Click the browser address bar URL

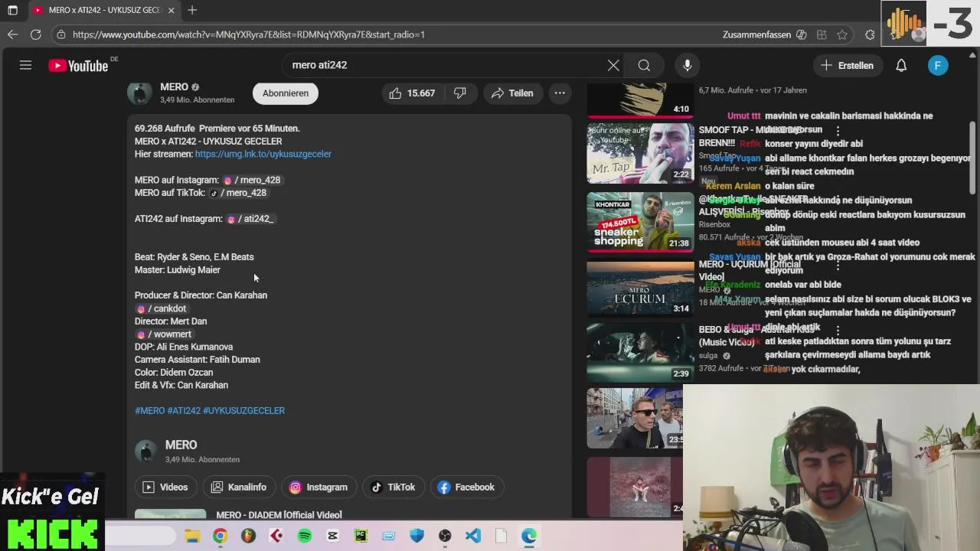249,34
